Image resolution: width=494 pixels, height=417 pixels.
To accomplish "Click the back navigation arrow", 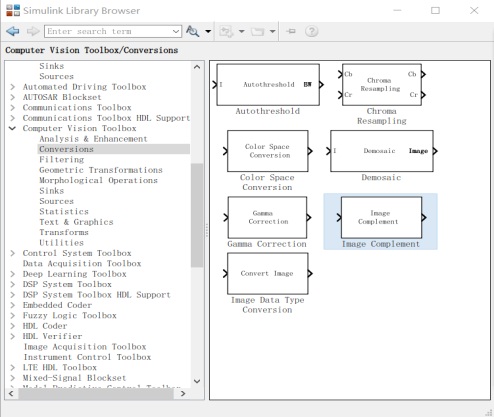I will pyautogui.click(x=13, y=31).
